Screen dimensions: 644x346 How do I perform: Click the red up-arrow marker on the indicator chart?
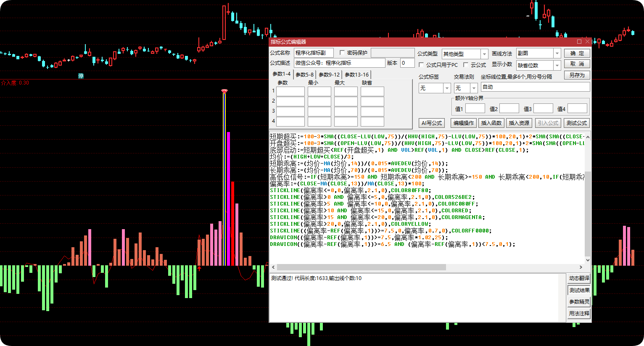pos(199,268)
